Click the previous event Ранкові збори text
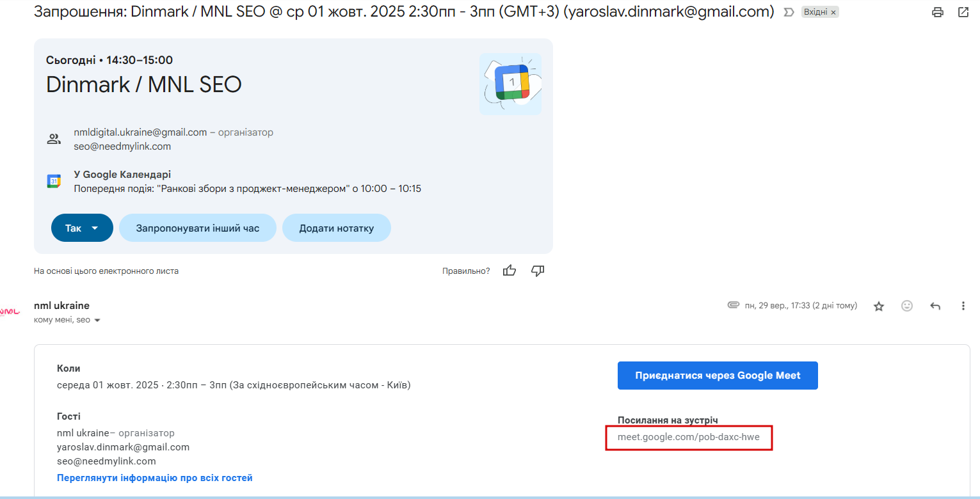This screenshot has width=980, height=499. point(247,189)
